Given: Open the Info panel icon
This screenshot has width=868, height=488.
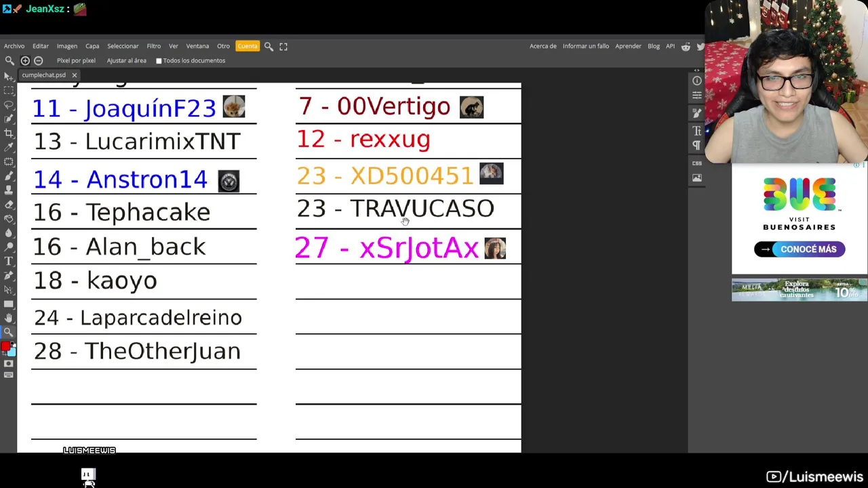Looking at the screenshot, I should pos(696,81).
